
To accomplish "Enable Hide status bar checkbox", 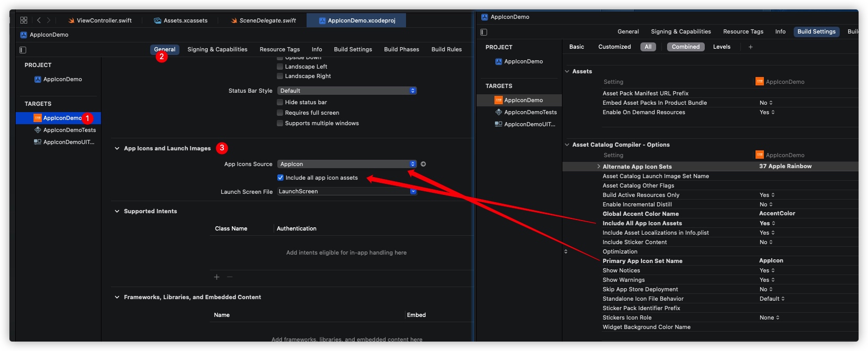I will point(280,102).
